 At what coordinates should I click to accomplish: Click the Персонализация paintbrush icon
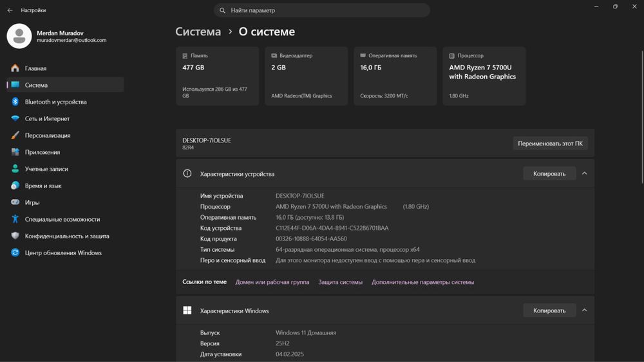coord(15,135)
